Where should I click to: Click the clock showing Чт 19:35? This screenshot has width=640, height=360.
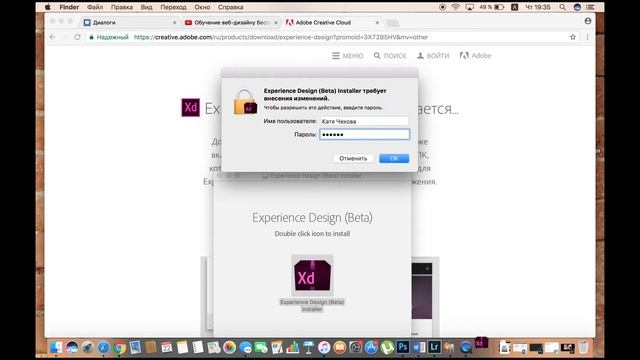538,7
